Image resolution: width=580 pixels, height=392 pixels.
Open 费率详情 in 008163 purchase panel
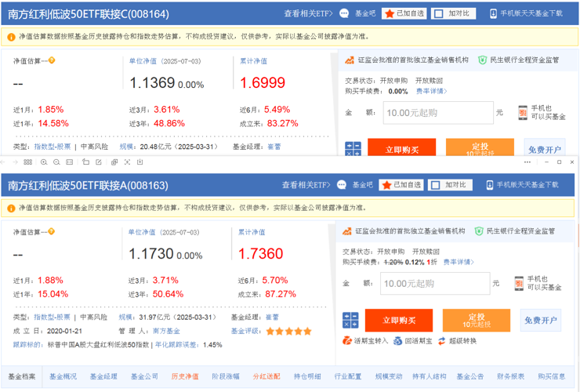tap(459, 262)
